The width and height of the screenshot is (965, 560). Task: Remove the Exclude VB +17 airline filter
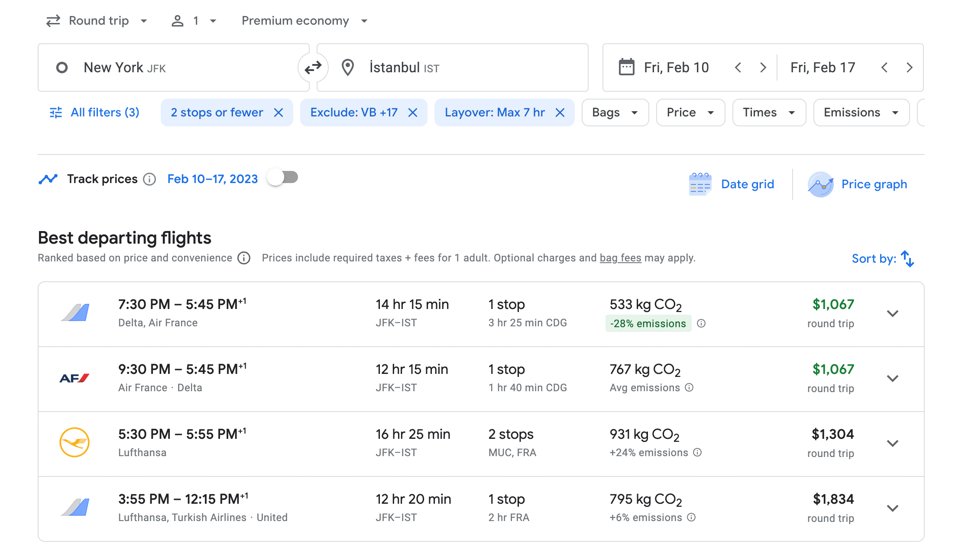click(x=413, y=113)
